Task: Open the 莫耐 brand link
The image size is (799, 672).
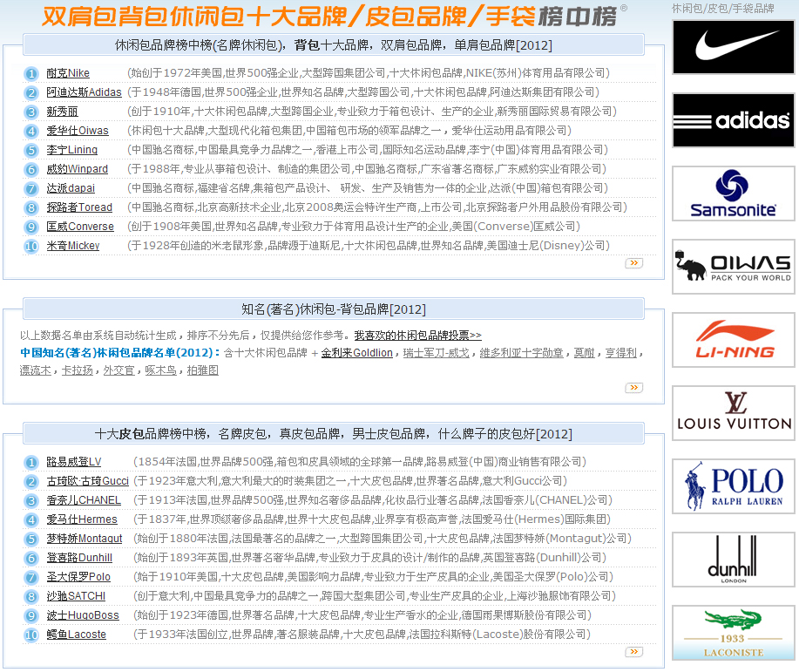Action: pyautogui.click(x=584, y=353)
